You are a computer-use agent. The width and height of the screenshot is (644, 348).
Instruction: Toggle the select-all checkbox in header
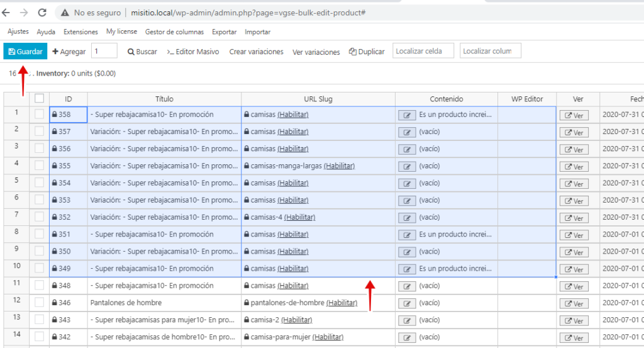(39, 98)
